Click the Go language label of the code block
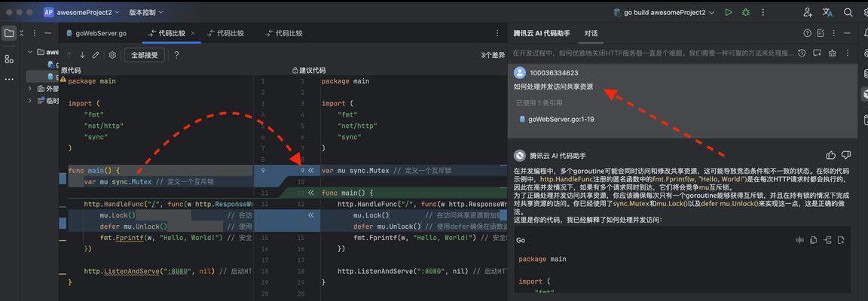 [521, 240]
